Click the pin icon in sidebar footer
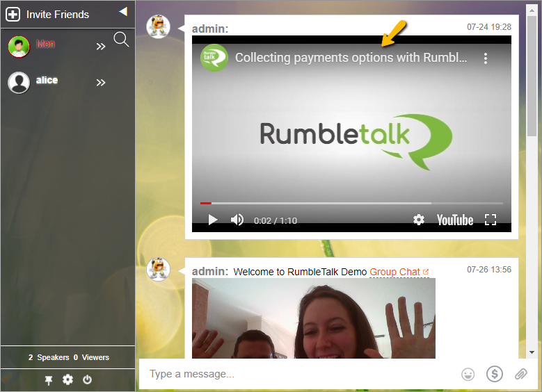Viewport: 542px width, 392px height. 49,379
